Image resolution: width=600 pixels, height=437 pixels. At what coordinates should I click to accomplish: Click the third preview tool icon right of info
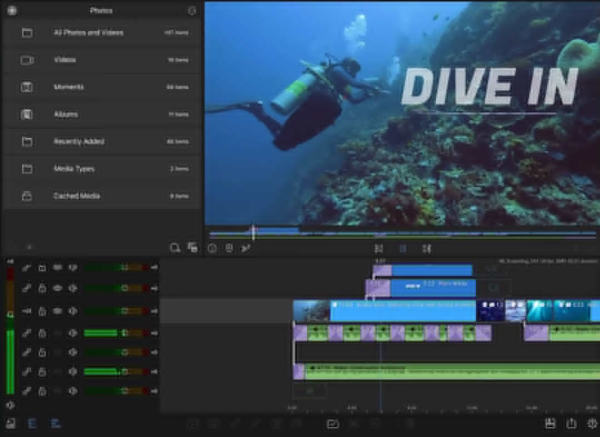pyautogui.click(x=246, y=249)
